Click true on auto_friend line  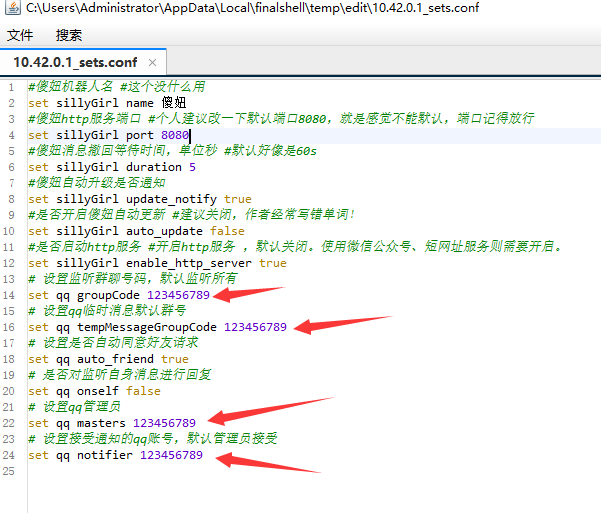(x=175, y=359)
